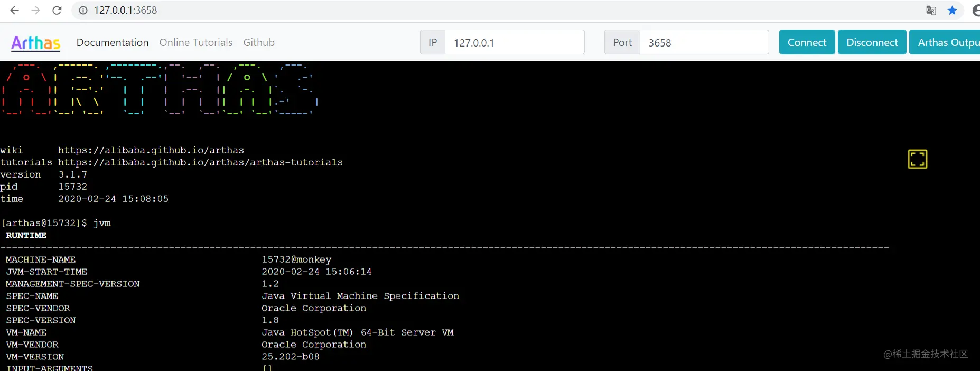Click the JVM-START-TIME row label

click(x=46, y=272)
